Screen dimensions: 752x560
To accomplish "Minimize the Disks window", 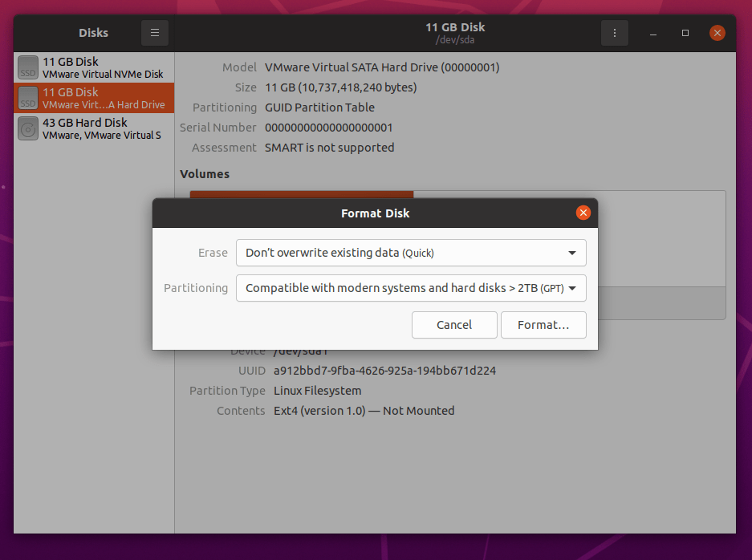I will [652, 33].
